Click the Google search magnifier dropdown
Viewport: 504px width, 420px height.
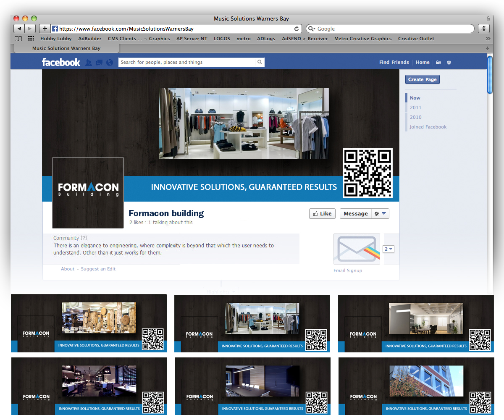click(312, 29)
